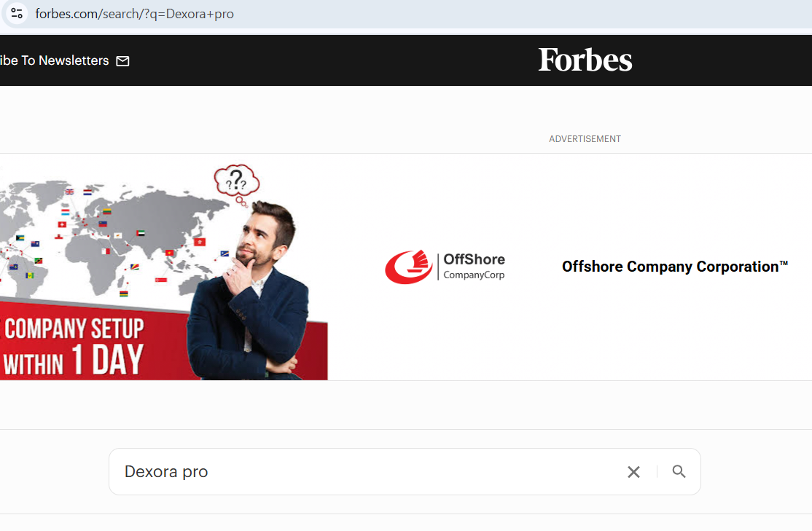
Task: Click the OffShore CompanyCorp text label
Action: click(x=474, y=267)
